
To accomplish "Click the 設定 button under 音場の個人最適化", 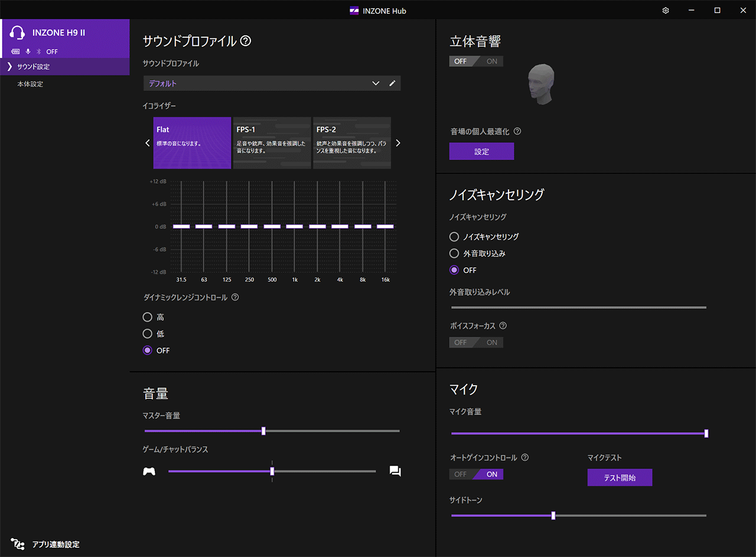I will click(481, 152).
